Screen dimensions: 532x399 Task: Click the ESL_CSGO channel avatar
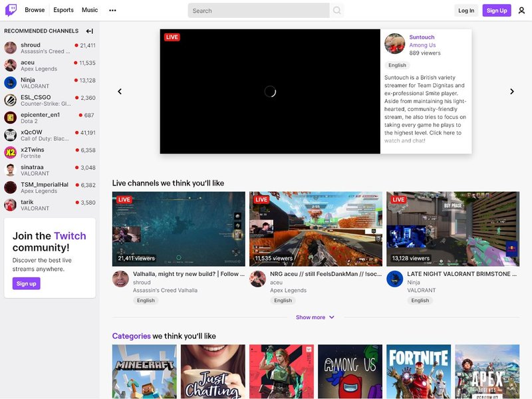pyautogui.click(x=10, y=99)
